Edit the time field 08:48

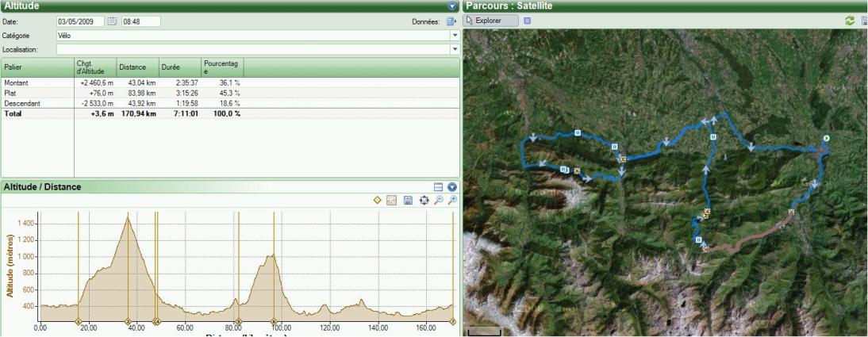click(x=141, y=21)
